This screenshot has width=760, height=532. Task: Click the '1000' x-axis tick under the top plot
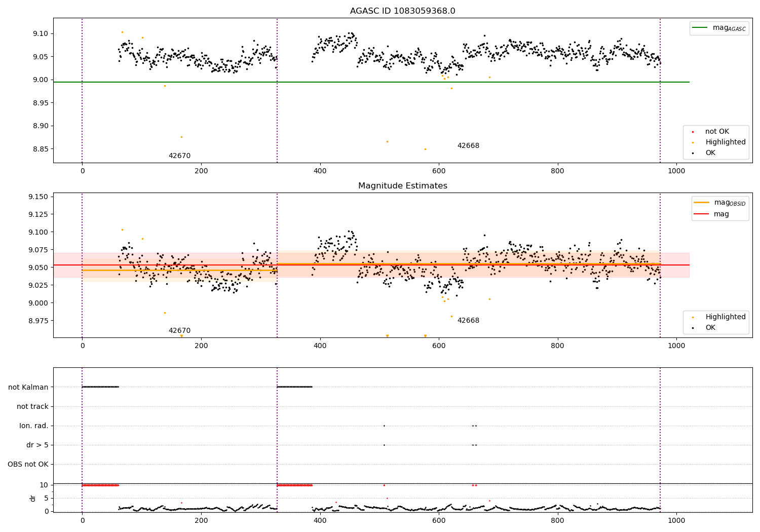(x=676, y=171)
